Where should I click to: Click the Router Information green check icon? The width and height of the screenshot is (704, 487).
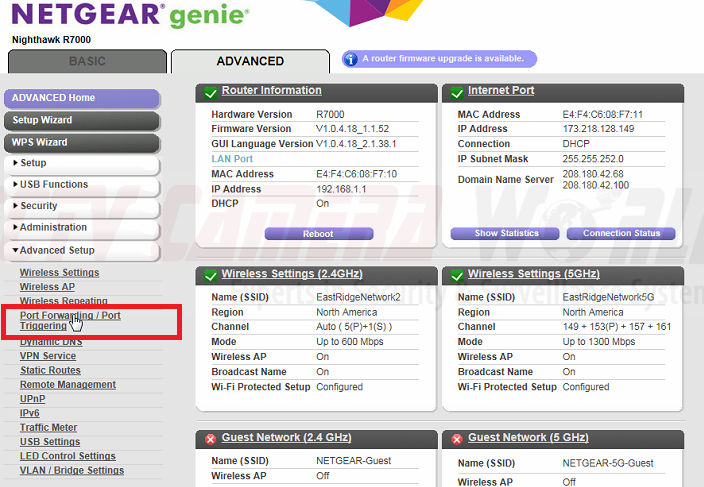coord(211,93)
